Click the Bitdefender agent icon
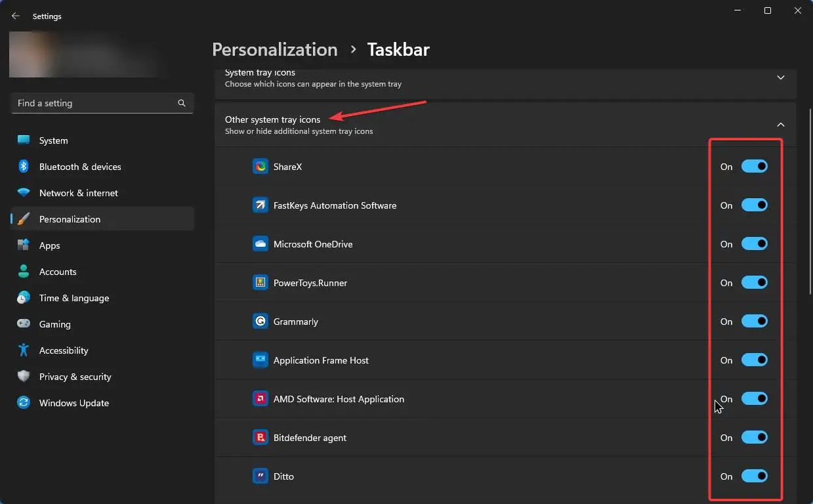 pyautogui.click(x=260, y=437)
